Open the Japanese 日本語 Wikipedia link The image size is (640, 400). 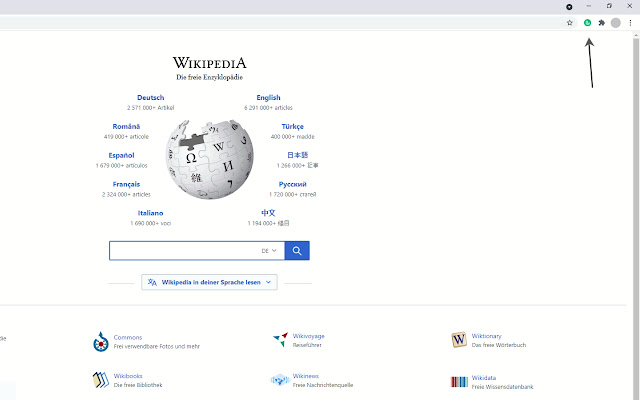point(298,155)
